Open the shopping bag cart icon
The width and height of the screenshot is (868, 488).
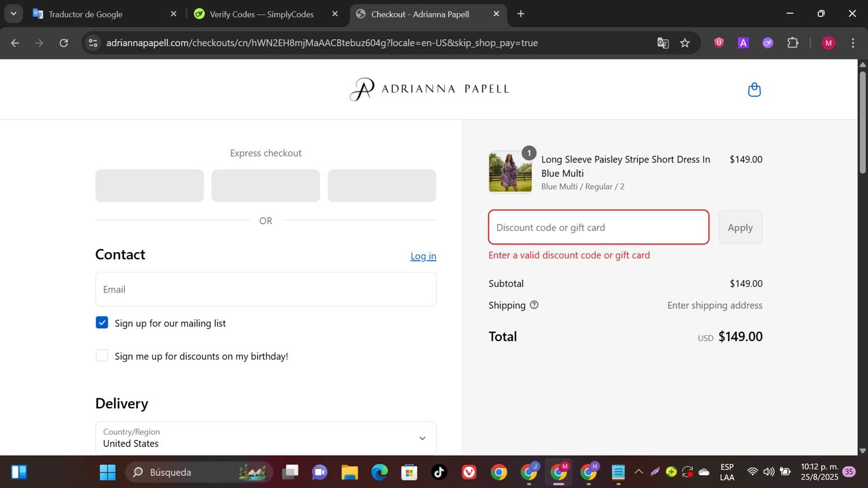(x=754, y=90)
